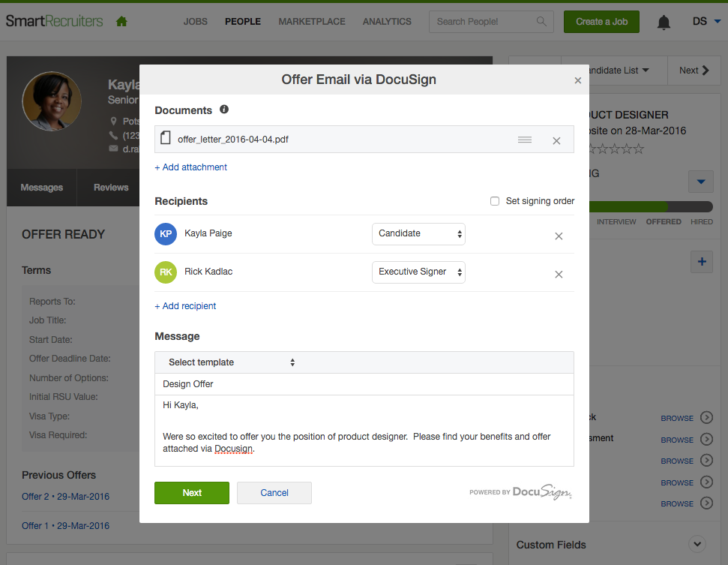Click the Documents info icon

[x=224, y=110]
